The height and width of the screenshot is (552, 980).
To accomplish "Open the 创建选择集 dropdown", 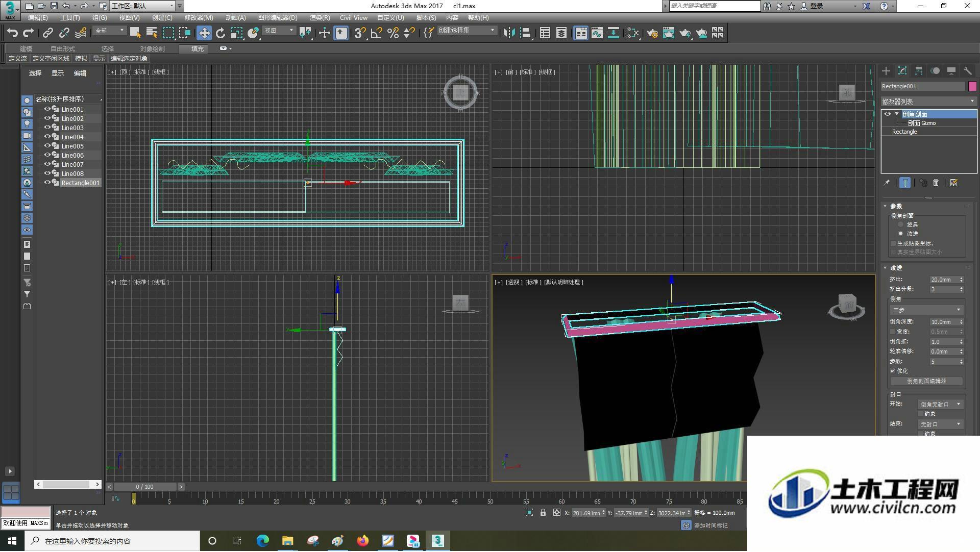I will pos(467,31).
